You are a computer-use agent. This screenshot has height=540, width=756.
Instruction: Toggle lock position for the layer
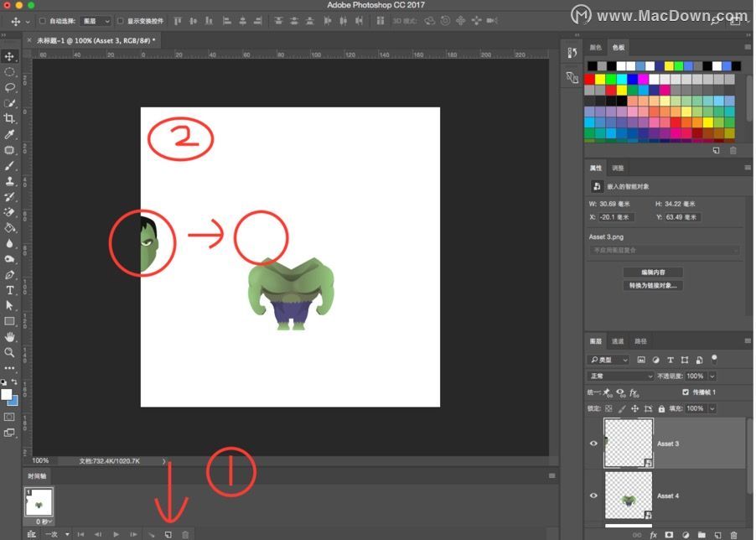[635, 409]
